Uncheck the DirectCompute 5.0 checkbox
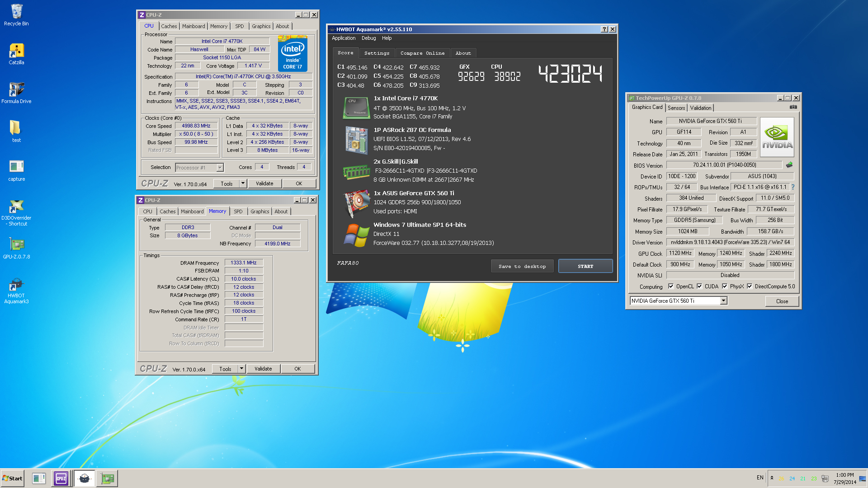 [750, 286]
